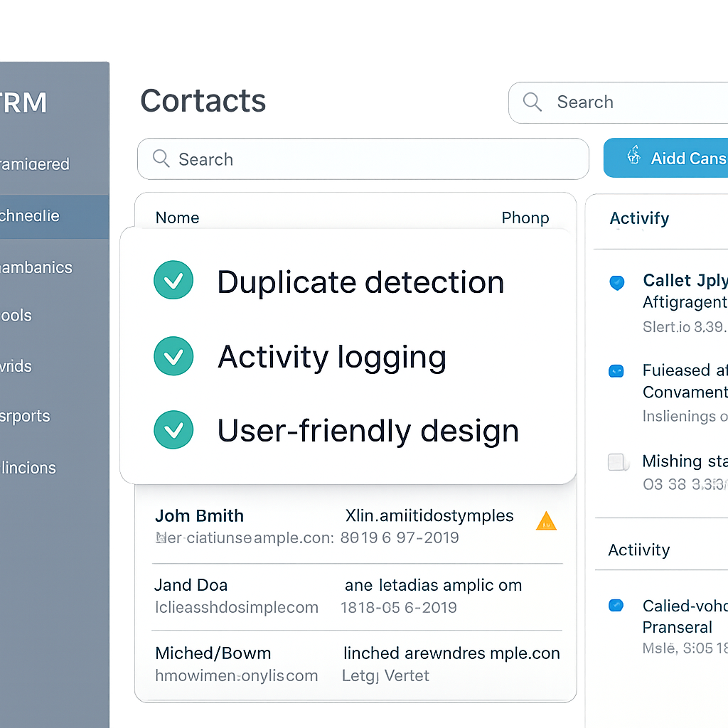Focus the contacts Search field
This screenshot has width=728, height=728.
(363, 159)
